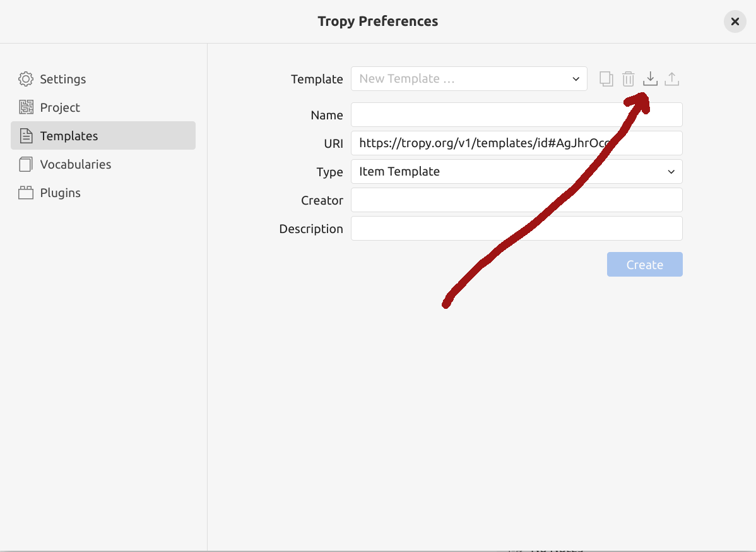Screen dimensions: 756x552
Task: Click the Create button
Action: [645, 265]
